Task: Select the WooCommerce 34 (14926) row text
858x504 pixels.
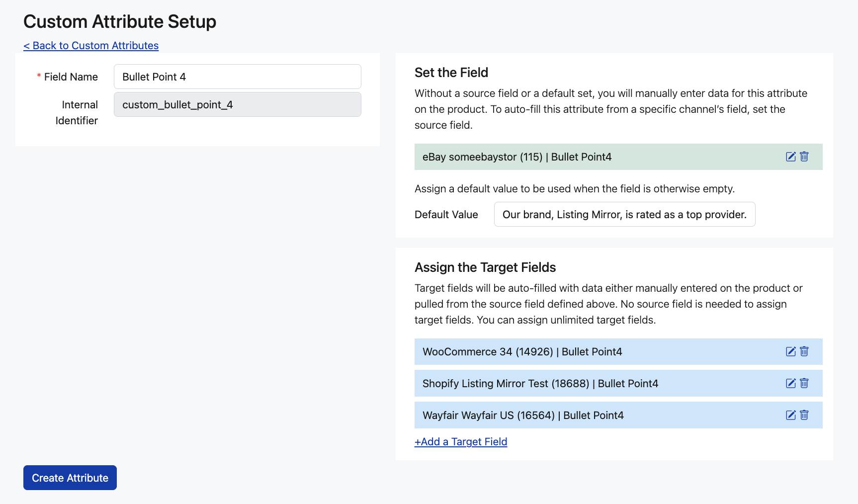Action: [522, 352]
